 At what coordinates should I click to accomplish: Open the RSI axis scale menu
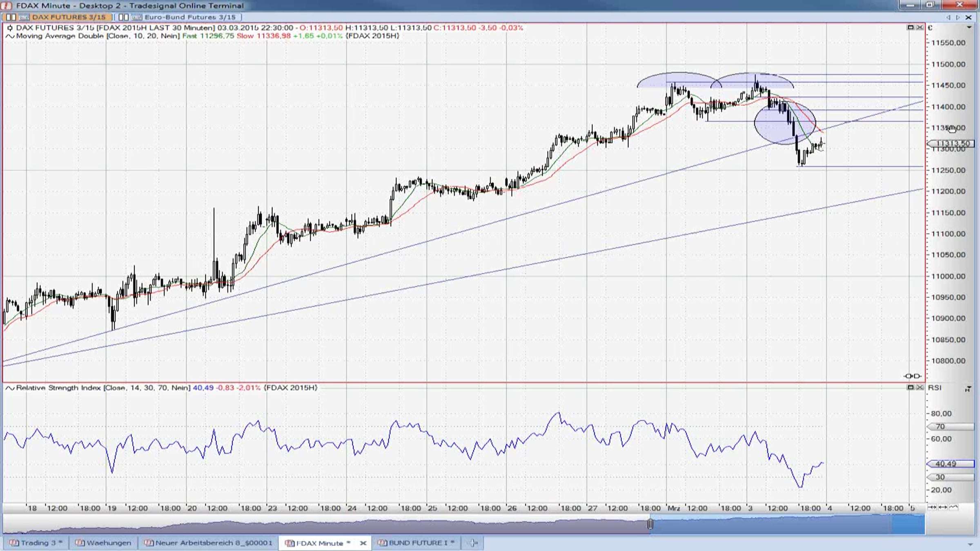tap(968, 389)
